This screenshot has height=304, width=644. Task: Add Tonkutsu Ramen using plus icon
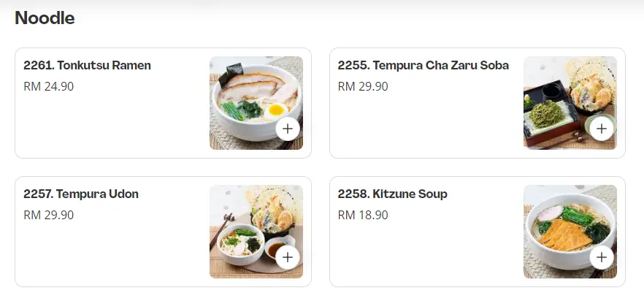tap(287, 129)
